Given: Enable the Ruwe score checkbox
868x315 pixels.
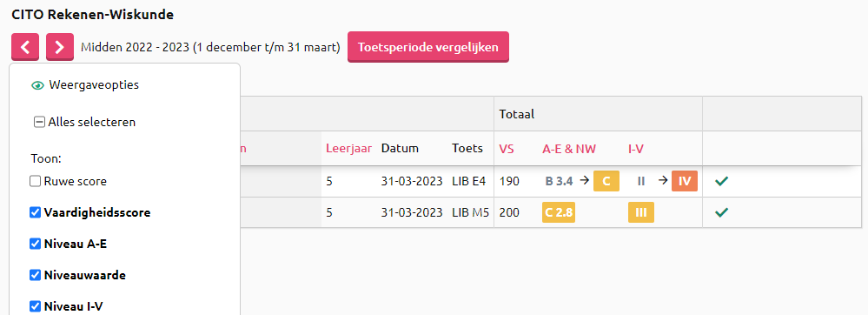Looking at the screenshot, I should pos(36,181).
